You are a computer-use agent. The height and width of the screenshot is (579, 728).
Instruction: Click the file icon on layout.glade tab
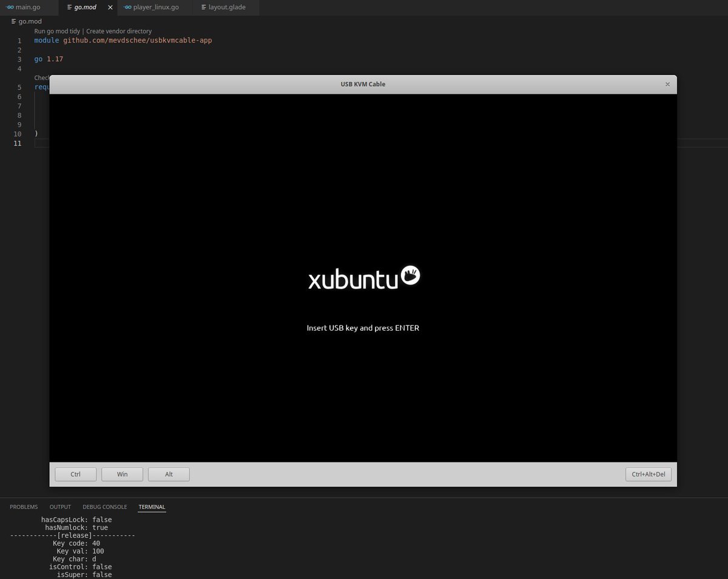[203, 7]
